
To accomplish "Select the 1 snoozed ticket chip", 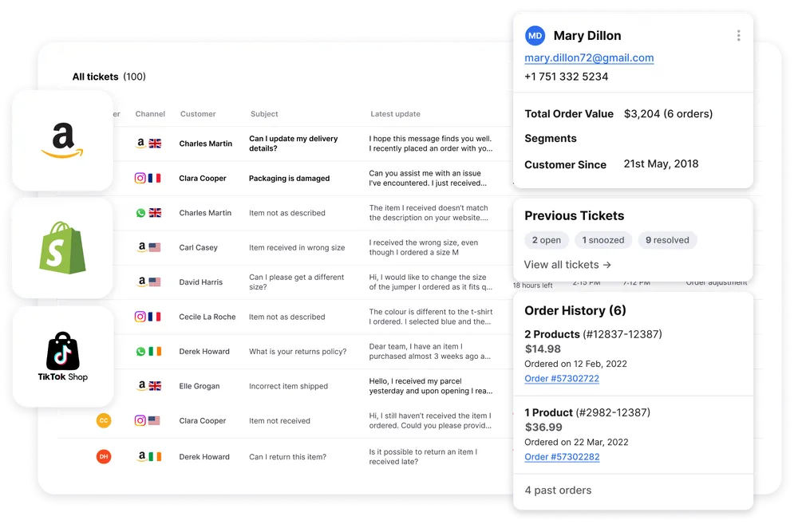I will click(603, 240).
